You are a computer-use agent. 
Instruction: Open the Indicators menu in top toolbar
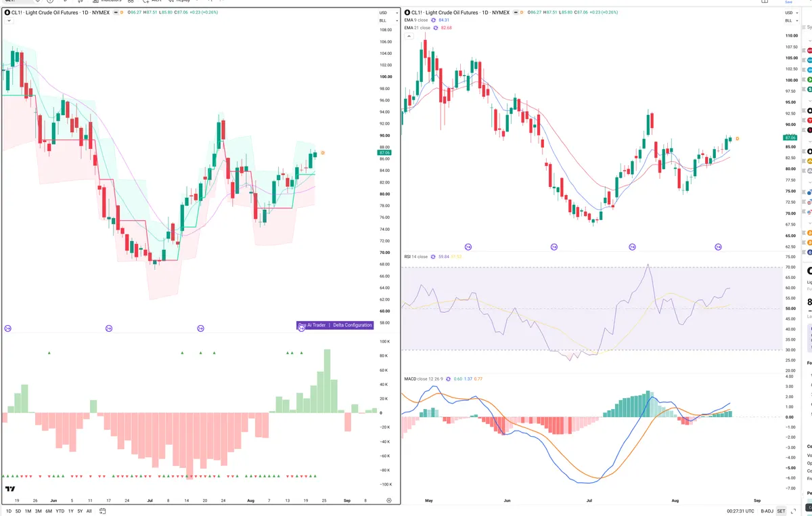pos(106,1)
